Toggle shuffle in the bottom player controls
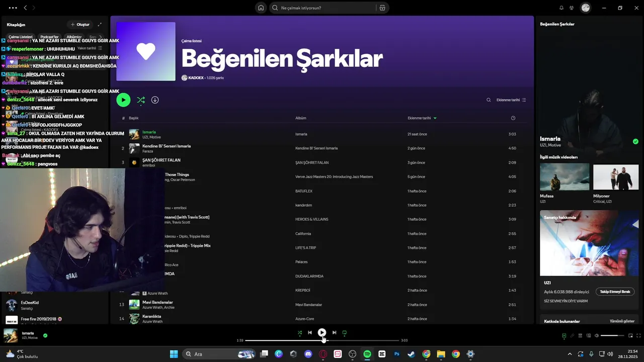The image size is (644, 362). point(300,333)
